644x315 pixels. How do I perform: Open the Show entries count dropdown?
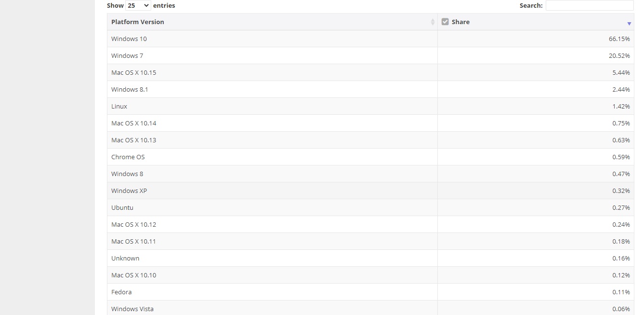tap(138, 6)
